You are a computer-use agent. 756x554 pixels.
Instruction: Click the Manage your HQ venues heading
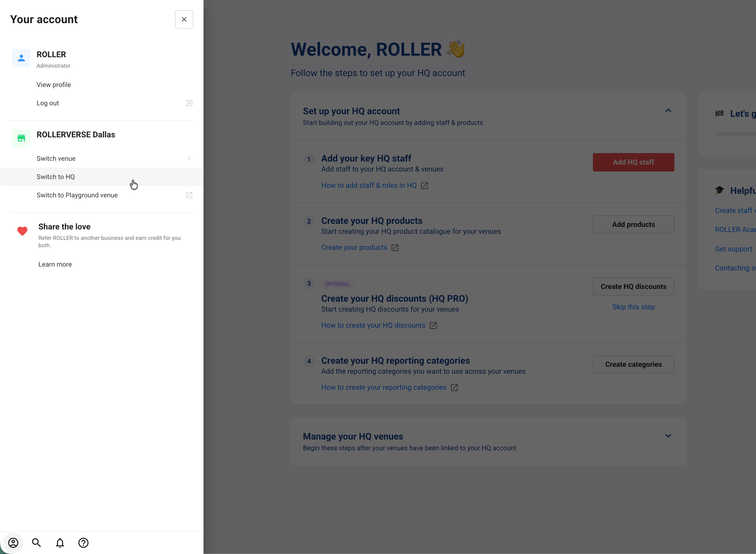353,436
